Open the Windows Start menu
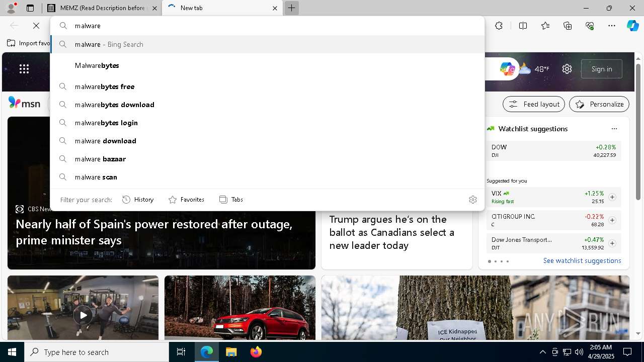Image resolution: width=644 pixels, height=362 pixels. [12, 352]
